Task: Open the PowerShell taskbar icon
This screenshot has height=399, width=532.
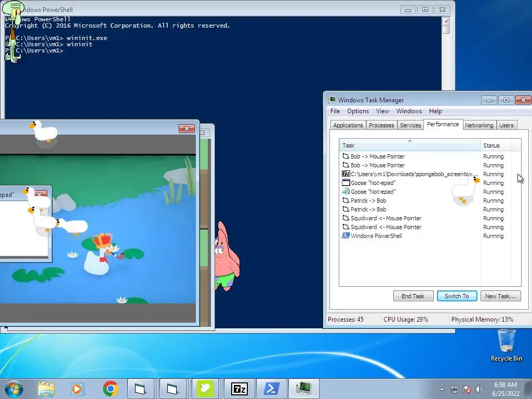Action: [x=272, y=389]
